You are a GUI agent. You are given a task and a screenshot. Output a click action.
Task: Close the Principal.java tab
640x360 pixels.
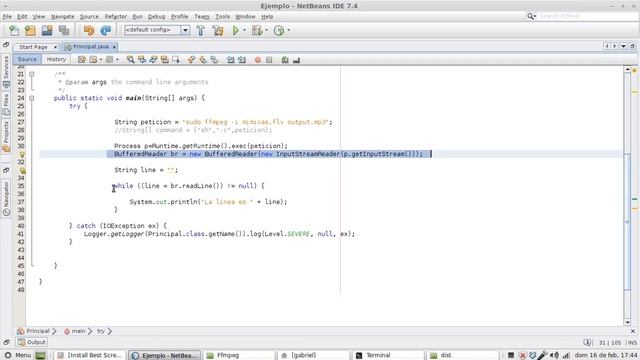(x=114, y=47)
